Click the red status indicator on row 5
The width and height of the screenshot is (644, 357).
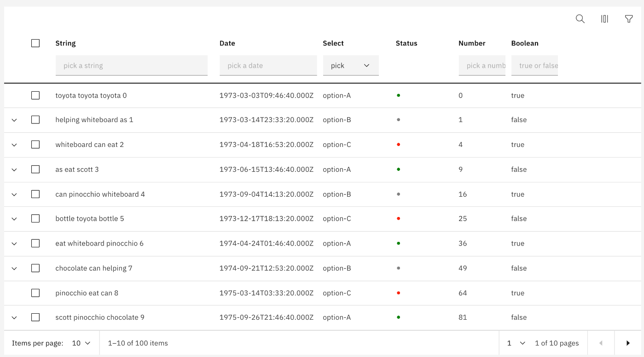[x=399, y=218]
